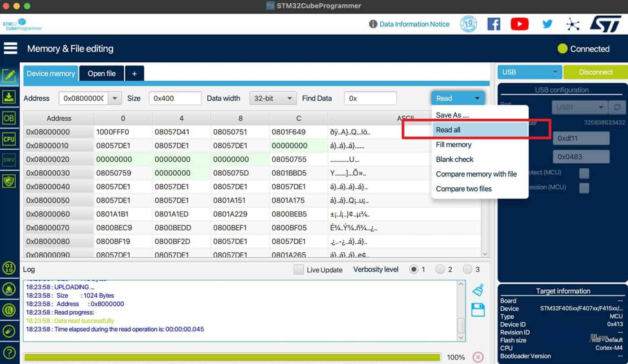
Task: Click the log clear broom icon
Action: [478, 290]
